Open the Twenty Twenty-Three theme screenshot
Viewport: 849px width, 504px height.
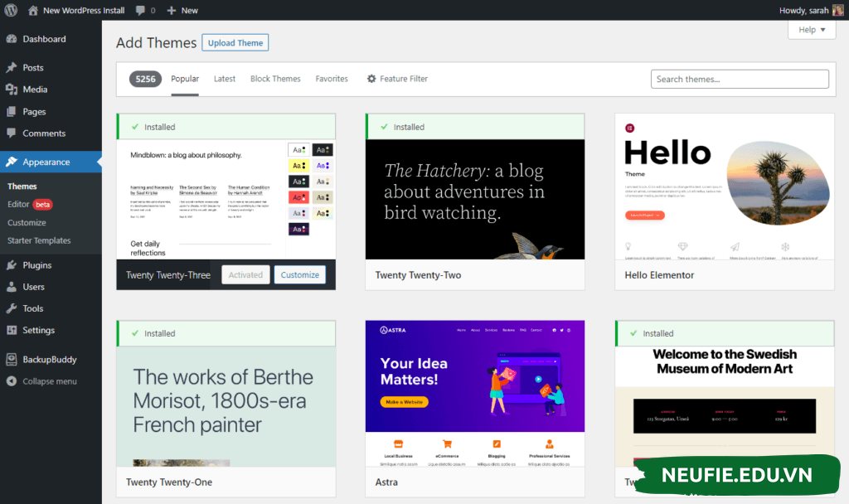point(226,199)
